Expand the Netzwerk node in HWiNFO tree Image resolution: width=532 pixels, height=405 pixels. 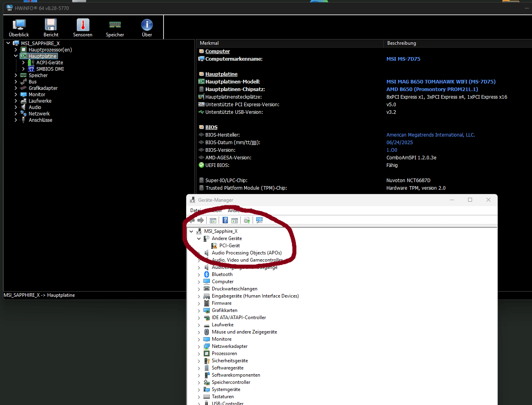(x=16, y=114)
